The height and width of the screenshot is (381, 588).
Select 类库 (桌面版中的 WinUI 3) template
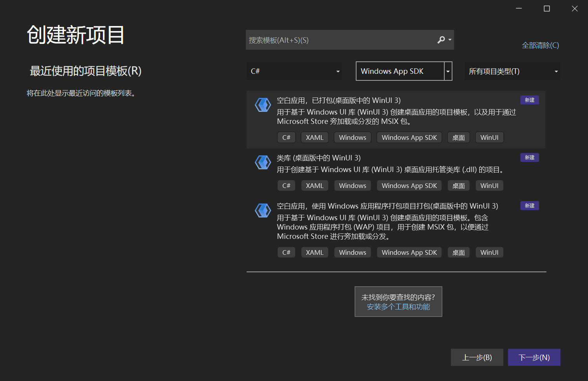pyautogui.click(x=318, y=158)
